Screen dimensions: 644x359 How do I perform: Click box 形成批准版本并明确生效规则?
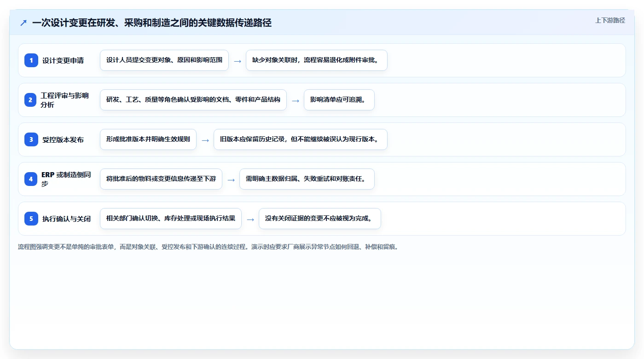pyautogui.click(x=148, y=139)
